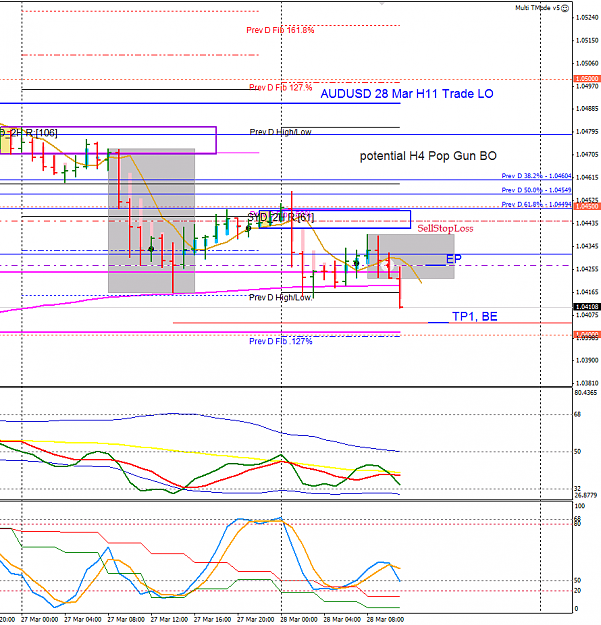Image resolution: width=601 pixels, height=625 pixels.
Task: Click the 80.4365 indicator scale value
Action: point(585,393)
